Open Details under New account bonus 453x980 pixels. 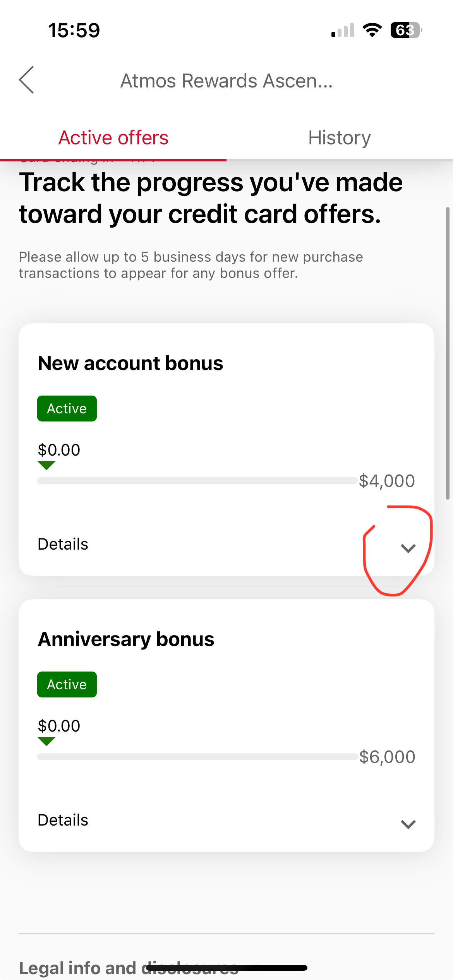[63, 544]
